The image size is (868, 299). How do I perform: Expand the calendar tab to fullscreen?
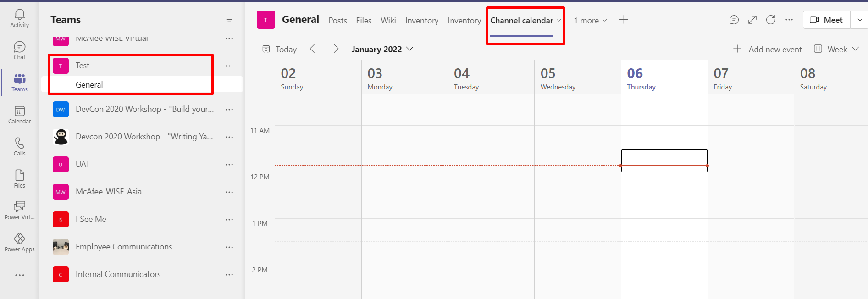752,20
